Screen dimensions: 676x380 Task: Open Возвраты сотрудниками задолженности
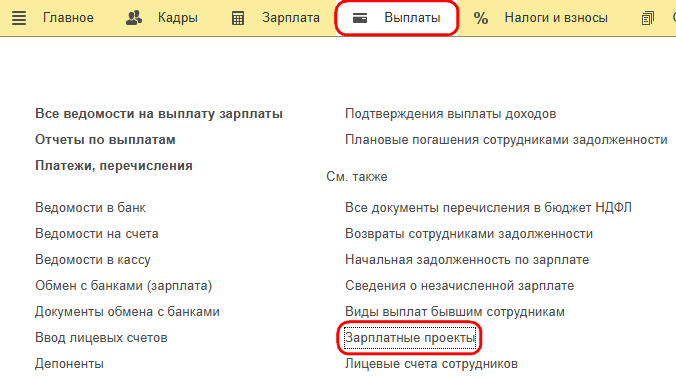pos(469,234)
